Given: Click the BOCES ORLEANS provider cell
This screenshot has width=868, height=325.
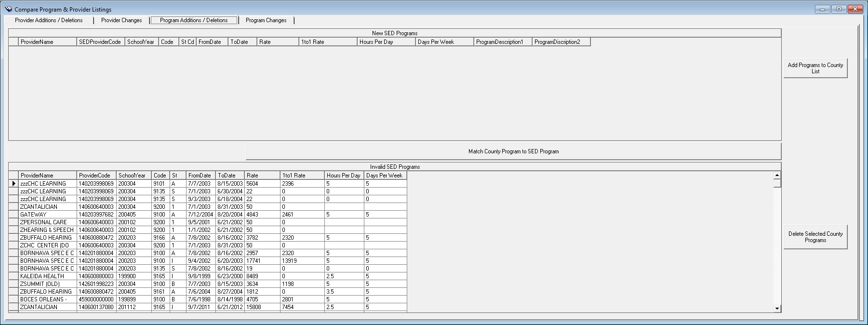Looking at the screenshot, I should click(x=47, y=299).
